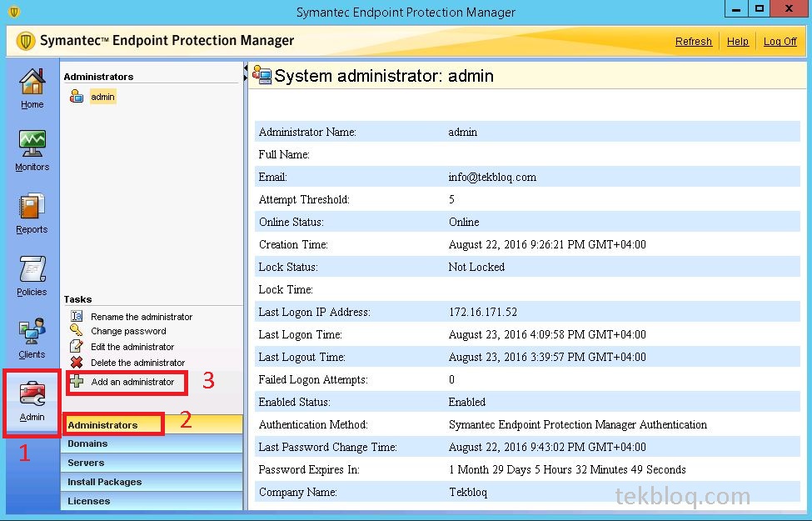Minimize the Symantec manager window
Screen dimensions: 812x521
tap(736, 9)
